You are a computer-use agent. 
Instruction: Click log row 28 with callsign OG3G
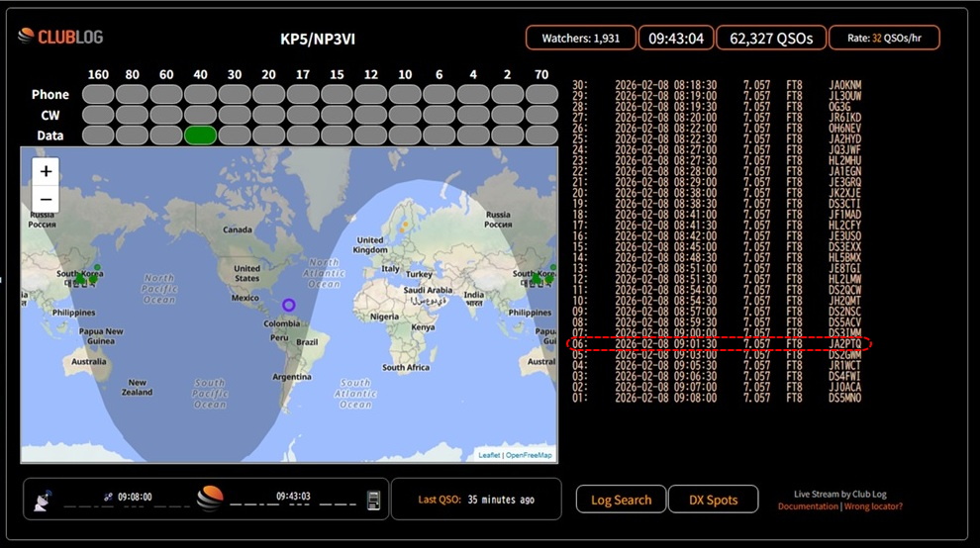click(x=717, y=106)
